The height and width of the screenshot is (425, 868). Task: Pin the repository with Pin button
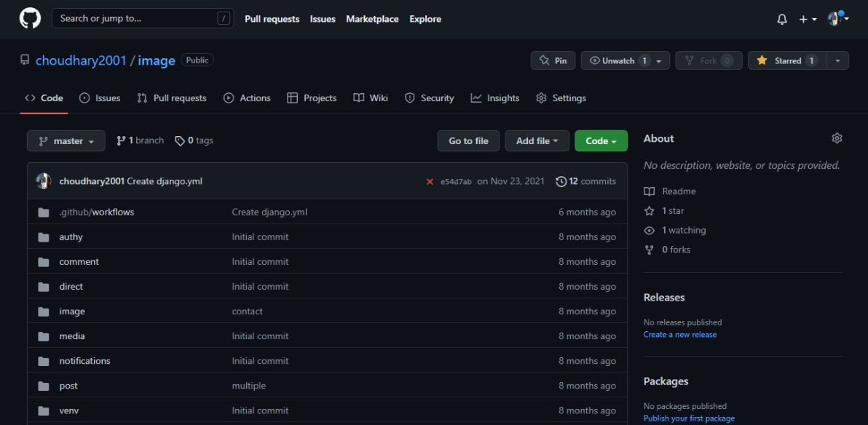(x=553, y=60)
